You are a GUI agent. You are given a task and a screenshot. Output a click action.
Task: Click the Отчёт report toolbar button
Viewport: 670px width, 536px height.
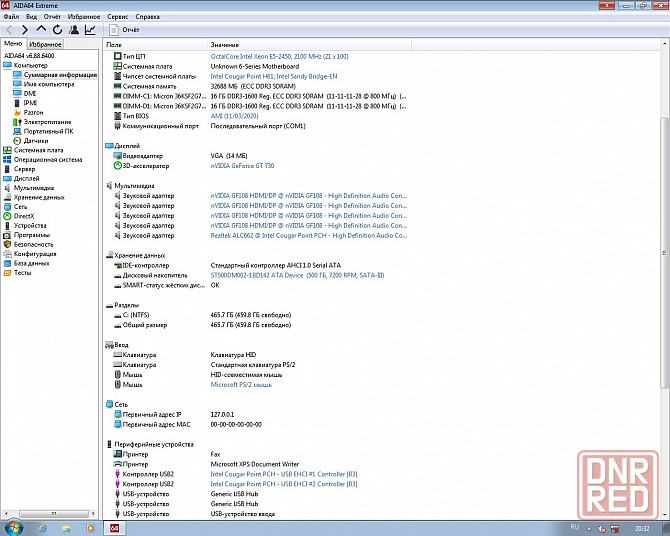124,29
